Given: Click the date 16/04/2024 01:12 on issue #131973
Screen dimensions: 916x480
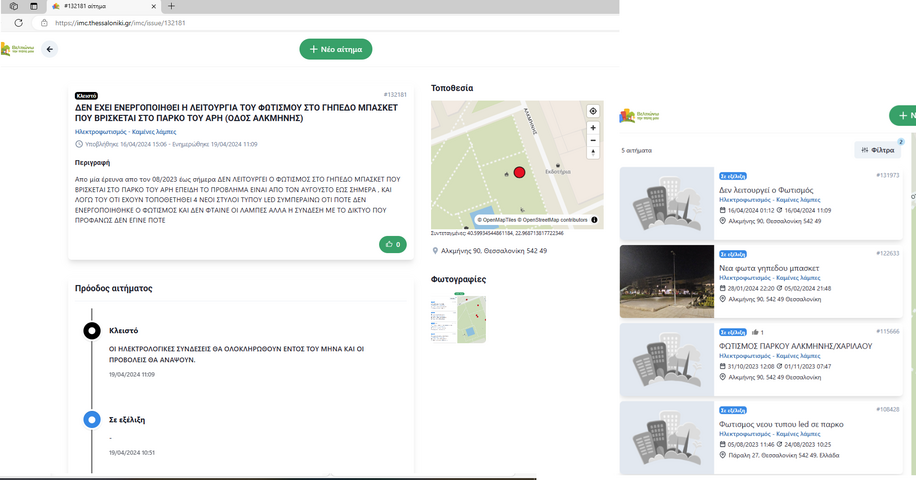Looking at the screenshot, I should point(751,210).
